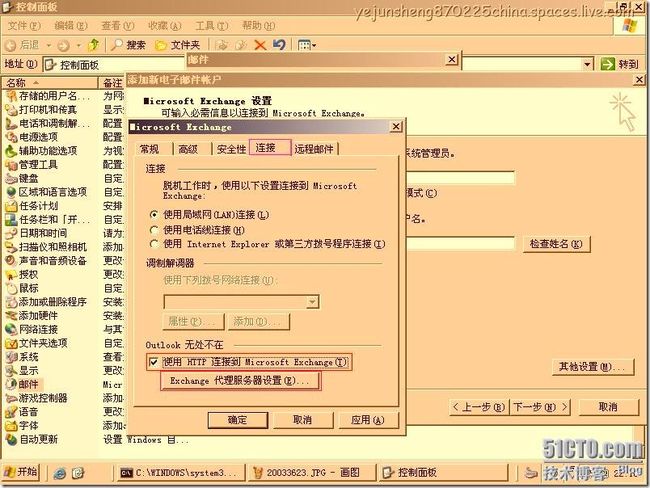Image resolution: width=650 pixels, height=488 pixels.
Task: Select 打印机和传真 control panel icon
Action: tap(11, 109)
